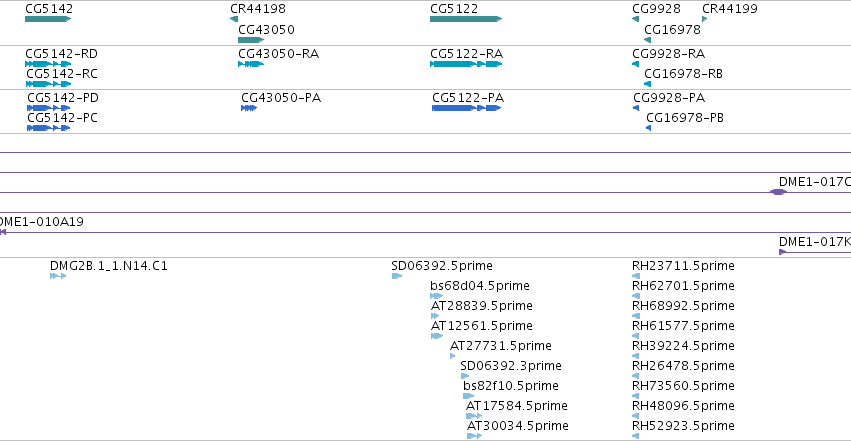Select the CG16978-RB transcript arrow
The width and height of the screenshot is (851, 441).
[647, 84]
